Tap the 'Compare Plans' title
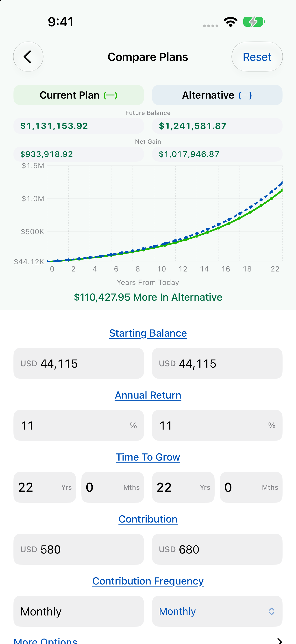Screen dimensions: 296x644 (x=148, y=57)
